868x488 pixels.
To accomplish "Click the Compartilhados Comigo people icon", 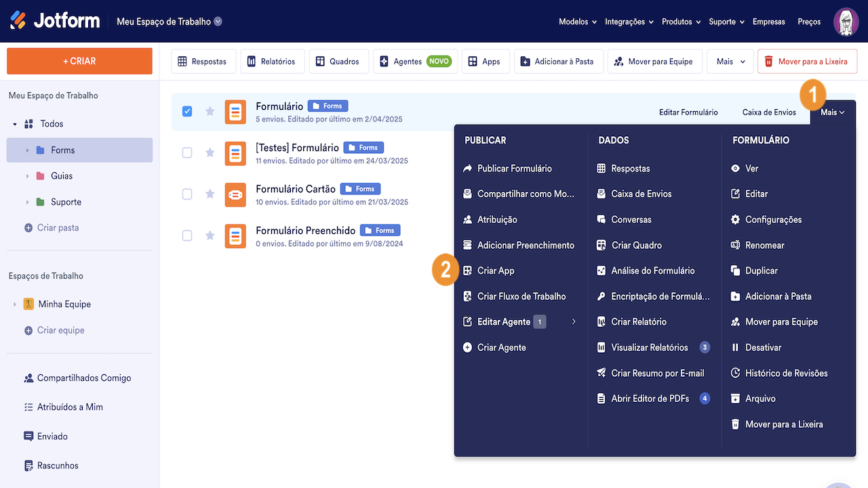I will pyautogui.click(x=28, y=378).
